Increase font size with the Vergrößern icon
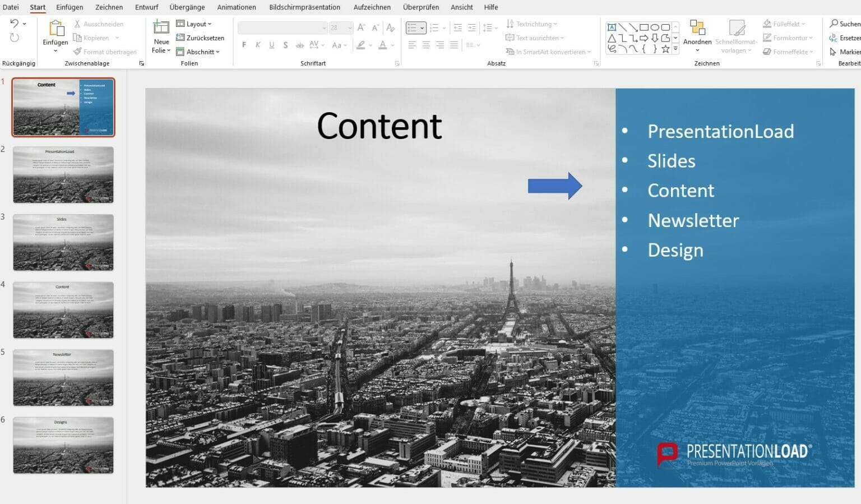Screen dimensions: 861x504 pyautogui.click(x=361, y=26)
